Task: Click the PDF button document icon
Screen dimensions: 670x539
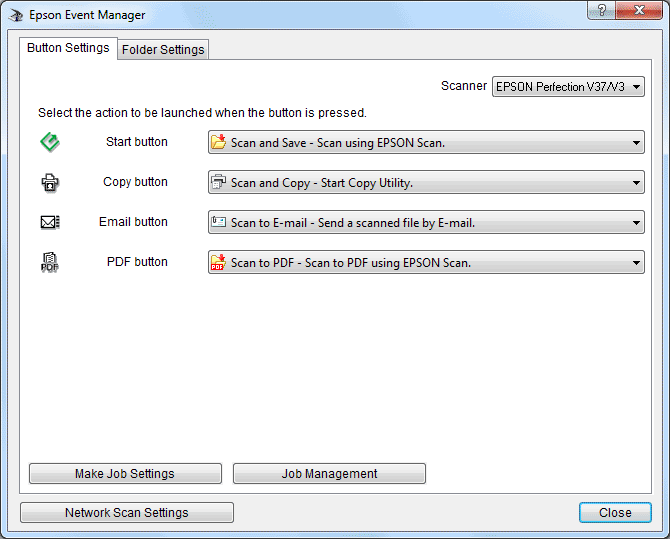Action: (49, 263)
